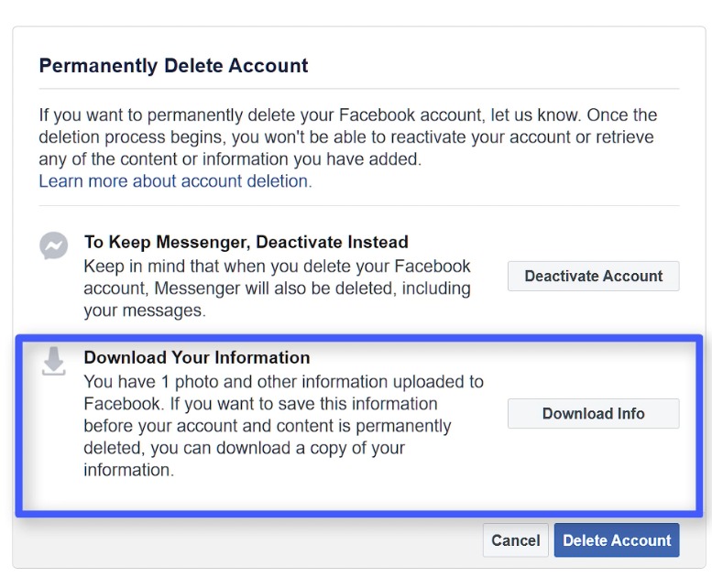Click the divider line below Learn more link

pos(358,205)
